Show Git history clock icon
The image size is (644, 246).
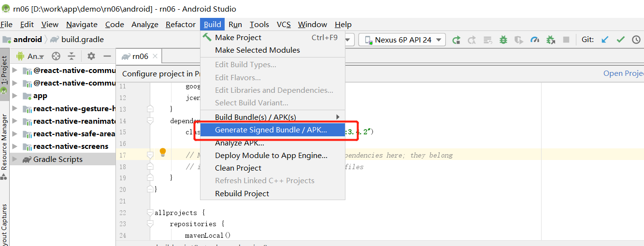tap(636, 40)
